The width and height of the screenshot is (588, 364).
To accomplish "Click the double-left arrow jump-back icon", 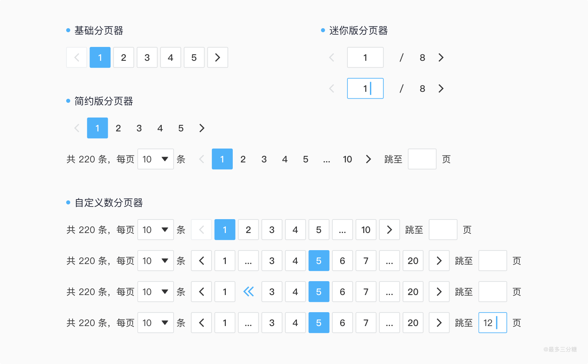I will [x=248, y=292].
